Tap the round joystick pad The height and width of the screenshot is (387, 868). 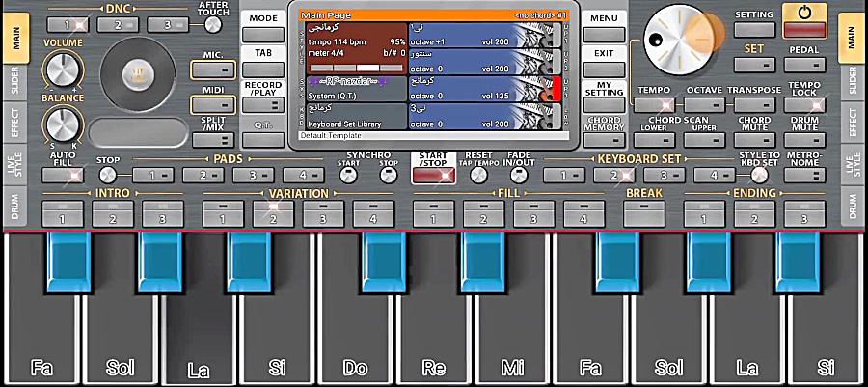click(138, 74)
